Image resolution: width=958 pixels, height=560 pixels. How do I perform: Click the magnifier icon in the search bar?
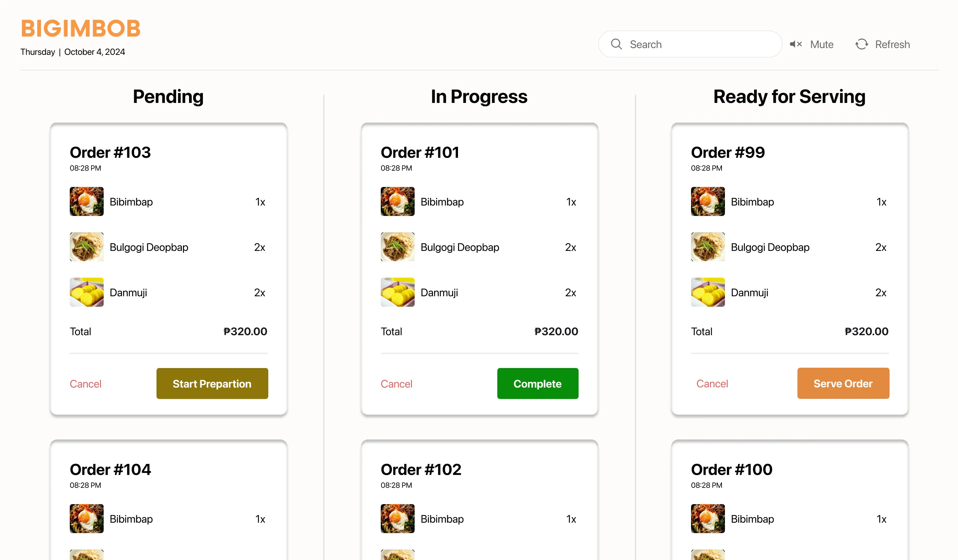[x=616, y=44]
